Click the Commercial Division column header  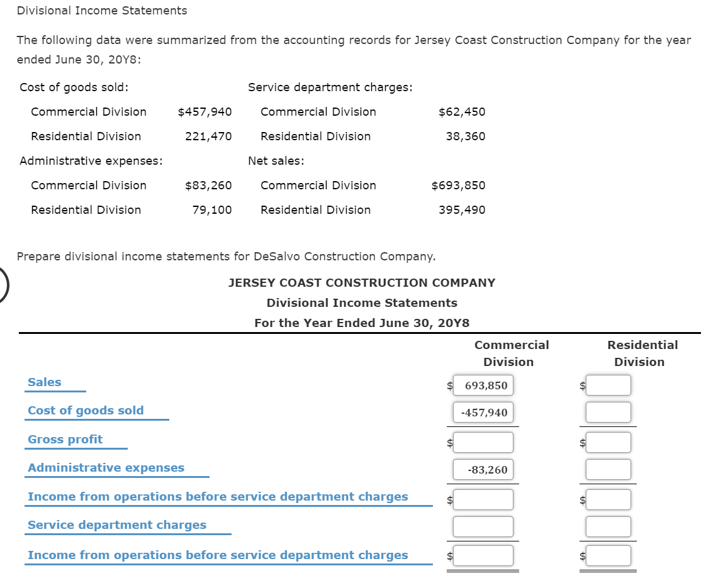click(512, 353)
